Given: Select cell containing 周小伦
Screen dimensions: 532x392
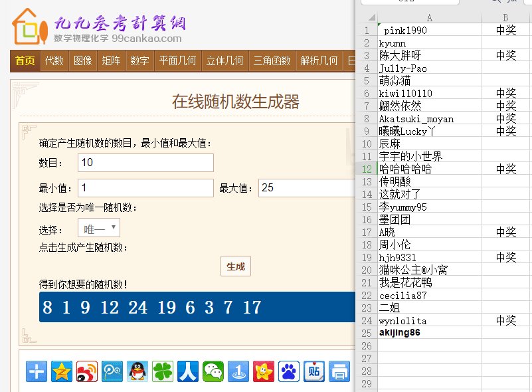Looking at the screenshot, I should pos(430,245).
